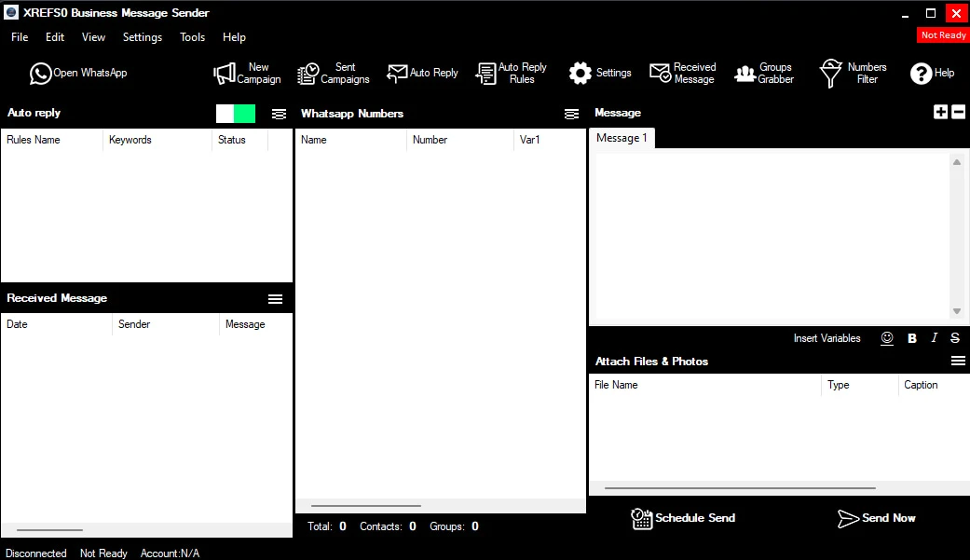Screen dimensions: 970x560
Task: Open the Edit menu
Action: [55, 37]
